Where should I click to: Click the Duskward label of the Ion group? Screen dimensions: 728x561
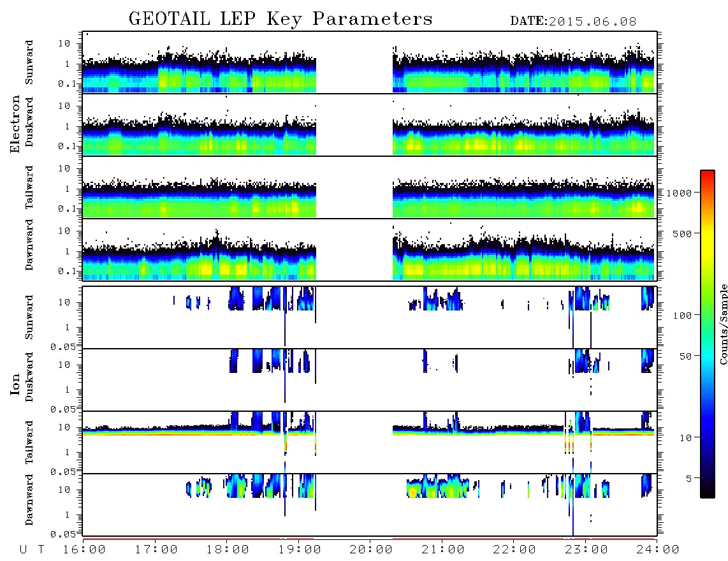[x=29, y=377]
